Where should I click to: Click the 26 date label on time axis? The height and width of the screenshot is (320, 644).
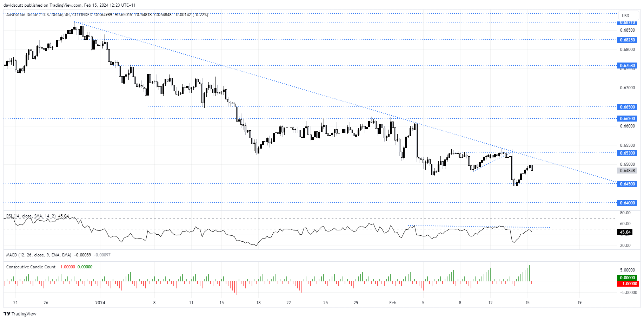click(x=46, y=303)
